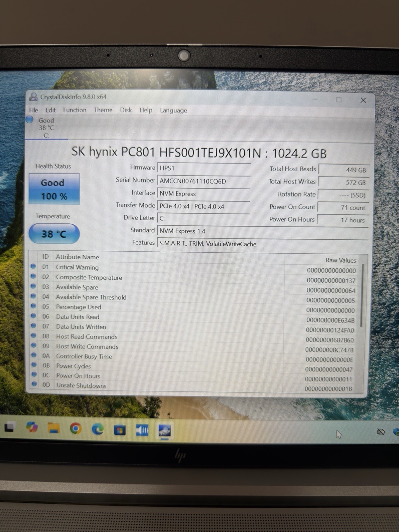Launch Microsoft Edge from the taskbar

tap(97, 429)
